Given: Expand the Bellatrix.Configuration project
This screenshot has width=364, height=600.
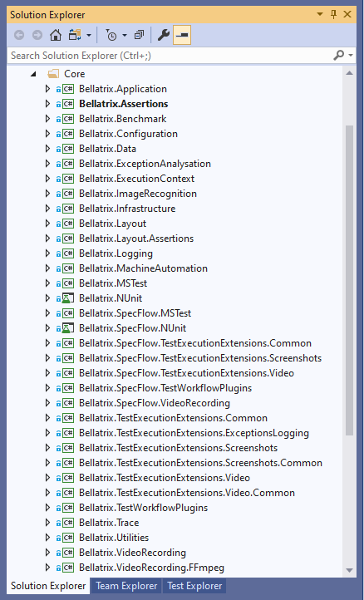Looking at the screenshot, I should click(x=47, y=134).
